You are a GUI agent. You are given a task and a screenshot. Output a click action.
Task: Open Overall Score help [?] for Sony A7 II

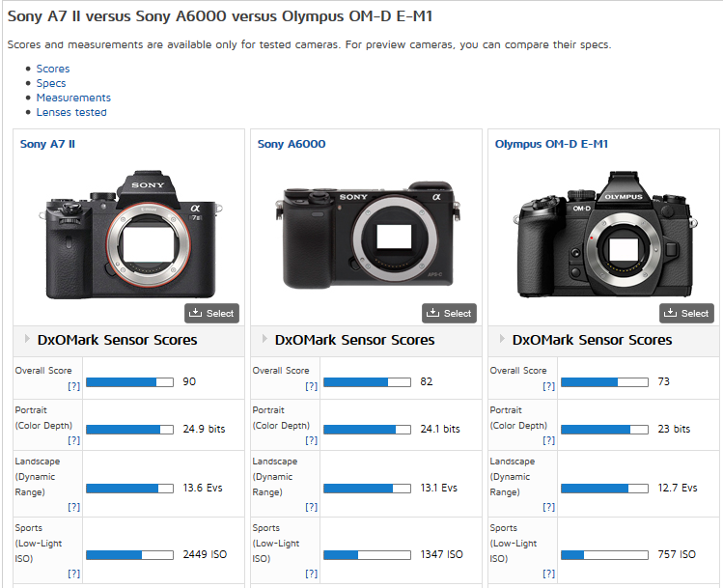pos(73,386)
